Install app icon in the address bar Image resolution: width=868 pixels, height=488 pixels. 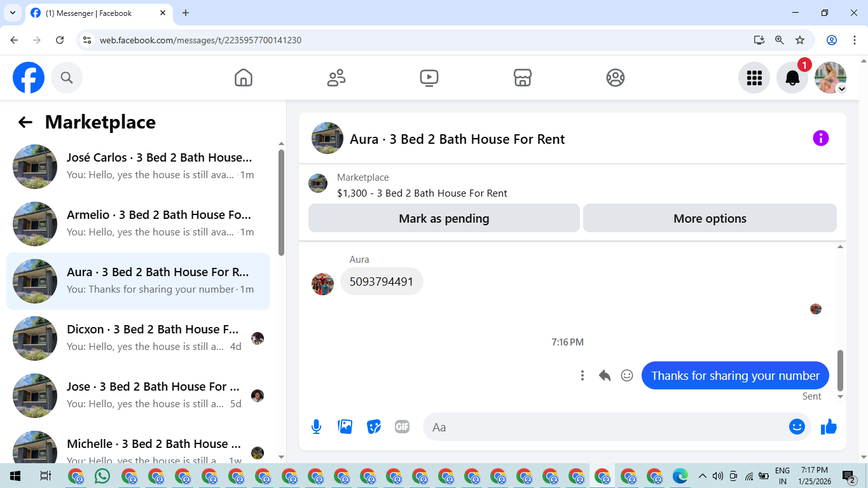(x=759, y=40)
